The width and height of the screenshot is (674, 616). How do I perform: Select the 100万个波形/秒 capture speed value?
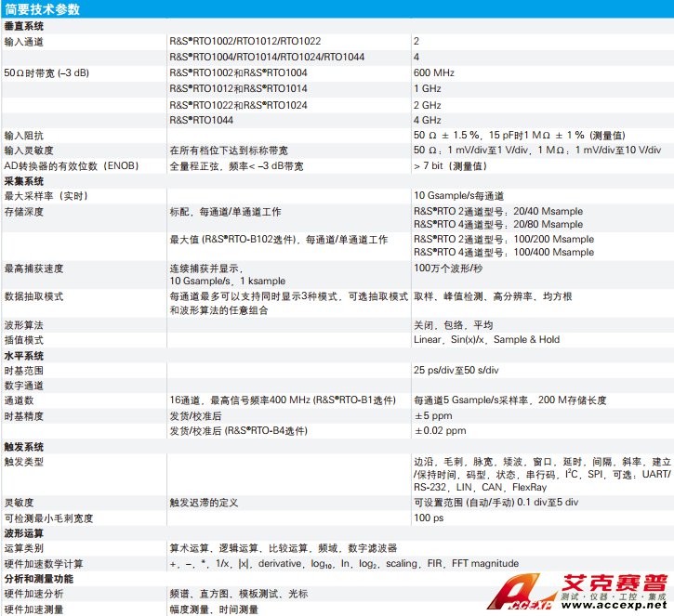450,268
